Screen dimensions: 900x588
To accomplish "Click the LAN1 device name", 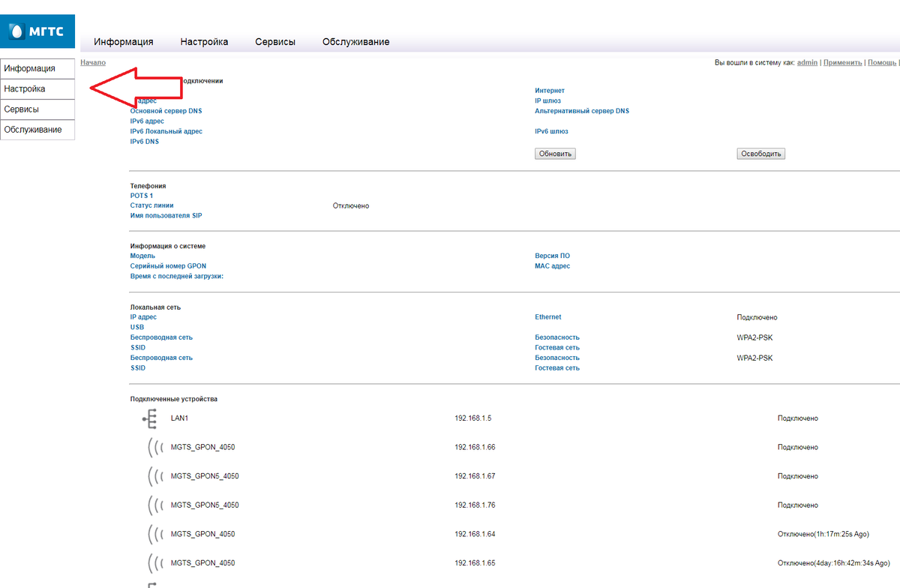I will point(179,418).
